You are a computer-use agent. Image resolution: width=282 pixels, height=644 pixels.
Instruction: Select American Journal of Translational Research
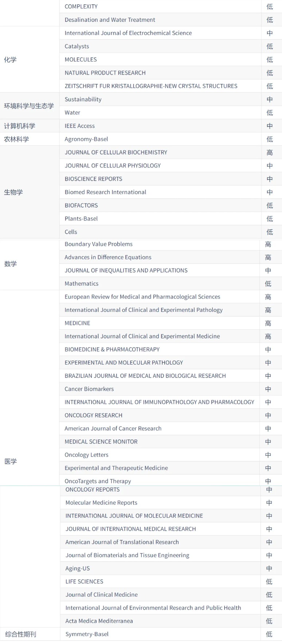click(122, 542)
